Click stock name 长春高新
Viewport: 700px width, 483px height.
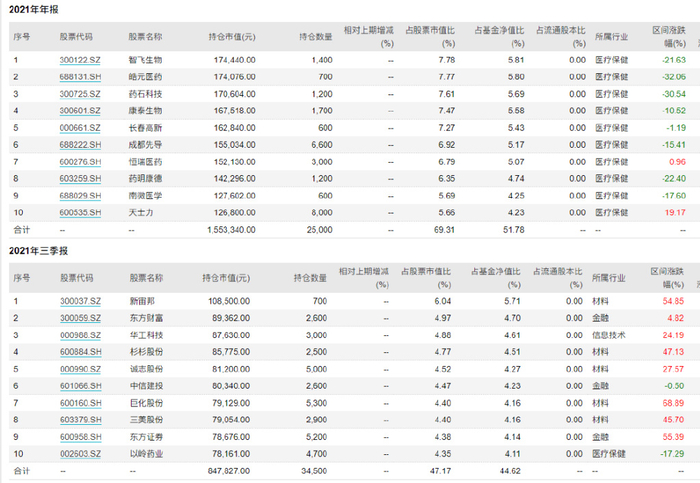click(x=145, y=128)
